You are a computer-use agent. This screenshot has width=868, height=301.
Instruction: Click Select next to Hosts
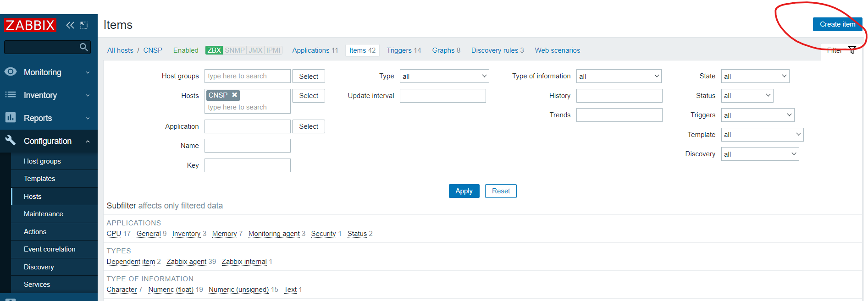coord(309,96)
